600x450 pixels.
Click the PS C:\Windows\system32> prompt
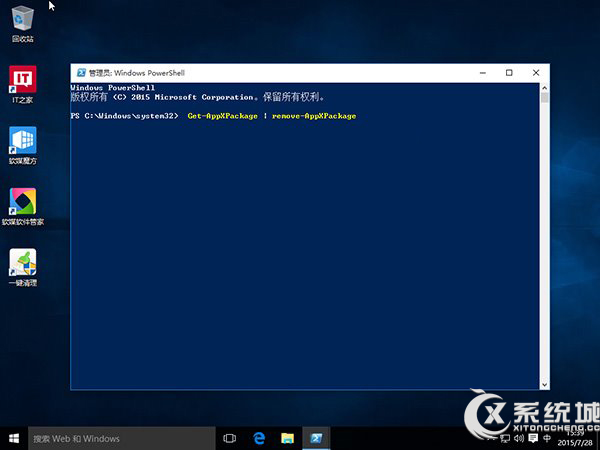pos(124,116)
